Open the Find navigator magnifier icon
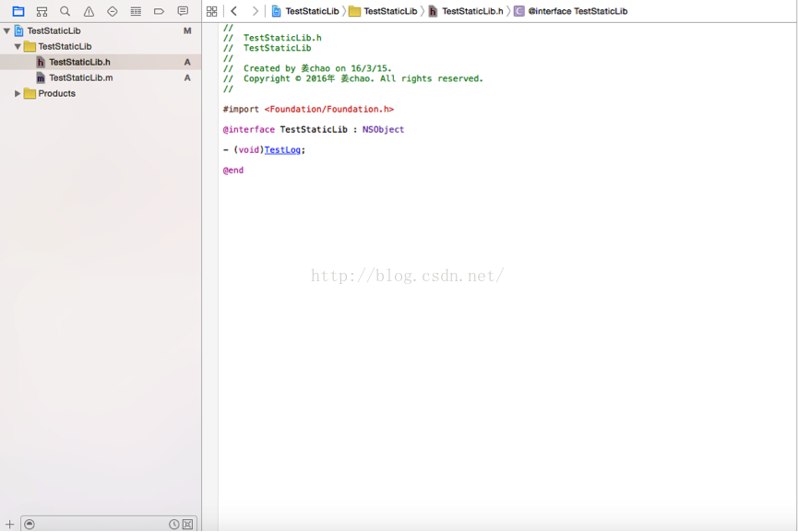 [x=66, y=11]
